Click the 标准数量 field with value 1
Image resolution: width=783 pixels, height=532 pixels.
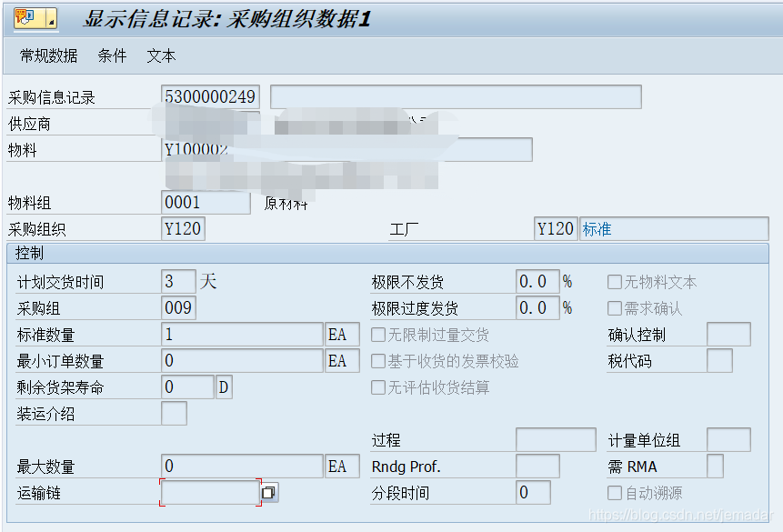pyautogui.click(x=242, y=334)
